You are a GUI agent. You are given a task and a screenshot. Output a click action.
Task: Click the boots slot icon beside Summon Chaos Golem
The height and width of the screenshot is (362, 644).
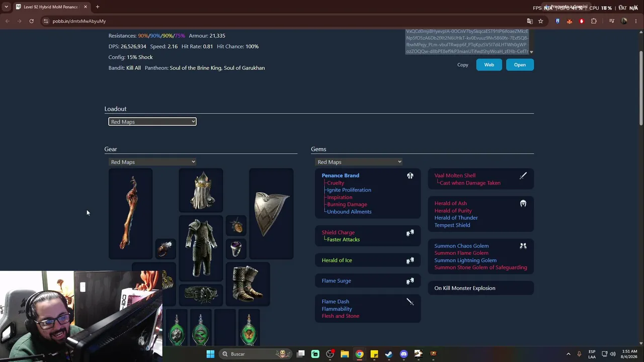(x=523, y=246)
